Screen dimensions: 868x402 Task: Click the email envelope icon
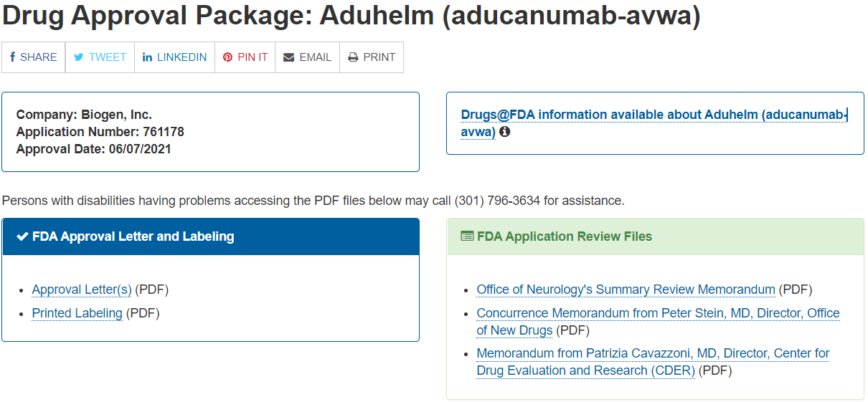coord(288,57)
